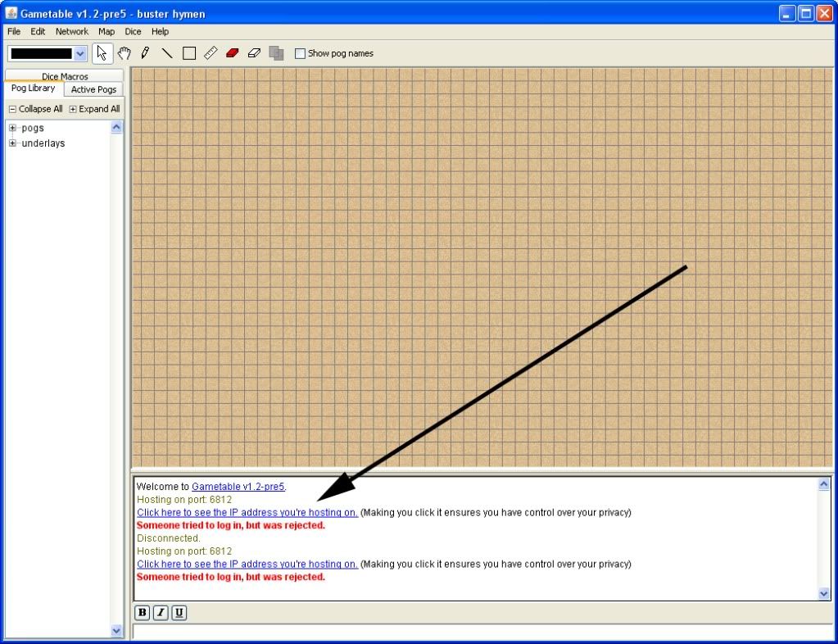The height and width of the screenshot is (644, 838).
Task: Toggle bold chat text formatting
Action: [x=142, y=612]
